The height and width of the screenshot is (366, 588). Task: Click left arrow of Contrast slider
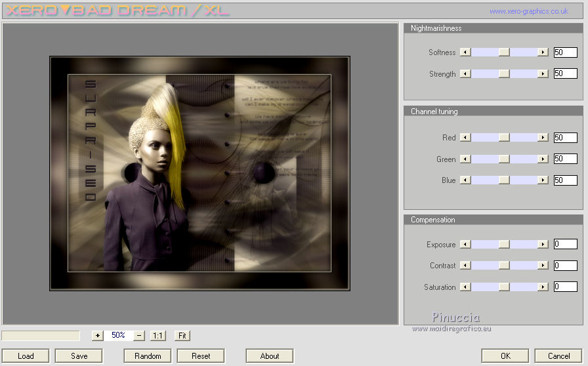click(x=465, y=266)
